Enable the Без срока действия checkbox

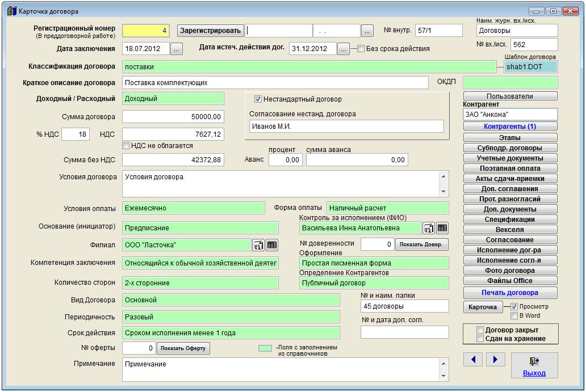[361, 49]
